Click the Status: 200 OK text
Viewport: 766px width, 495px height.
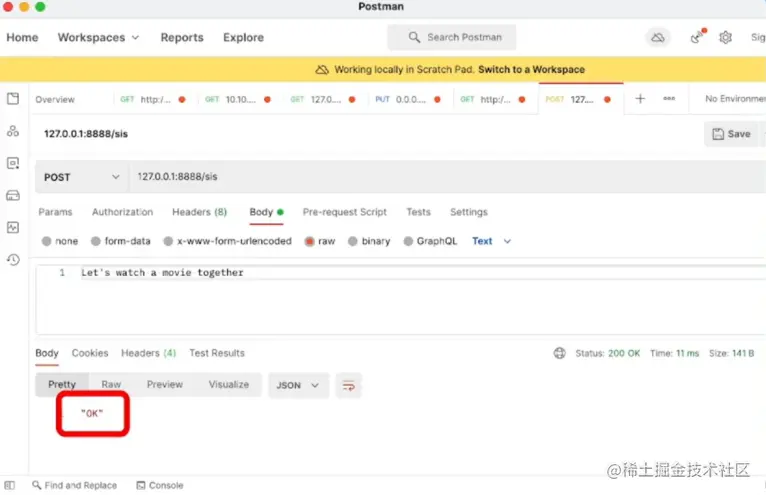[x=607, y=353]
